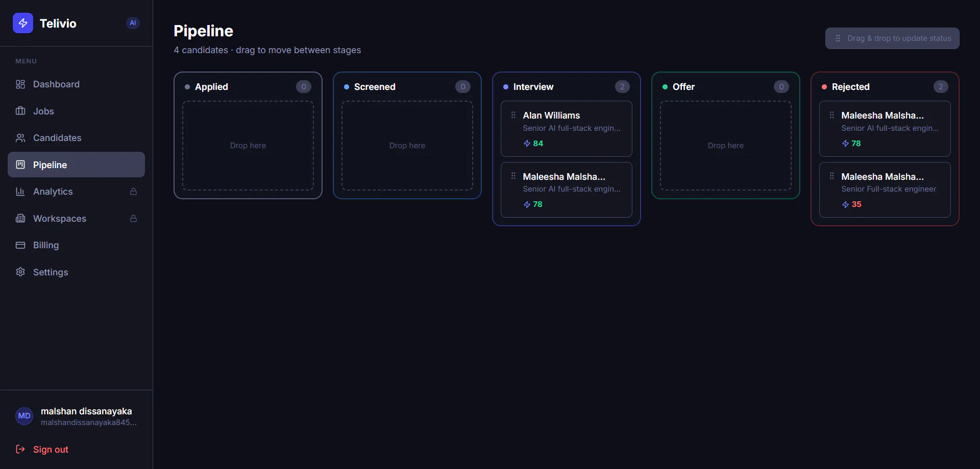The height and width of the screenshot is (469, 980).
Task: Click drag handle on Senior Full-stack engineer card
Action: 832,176
